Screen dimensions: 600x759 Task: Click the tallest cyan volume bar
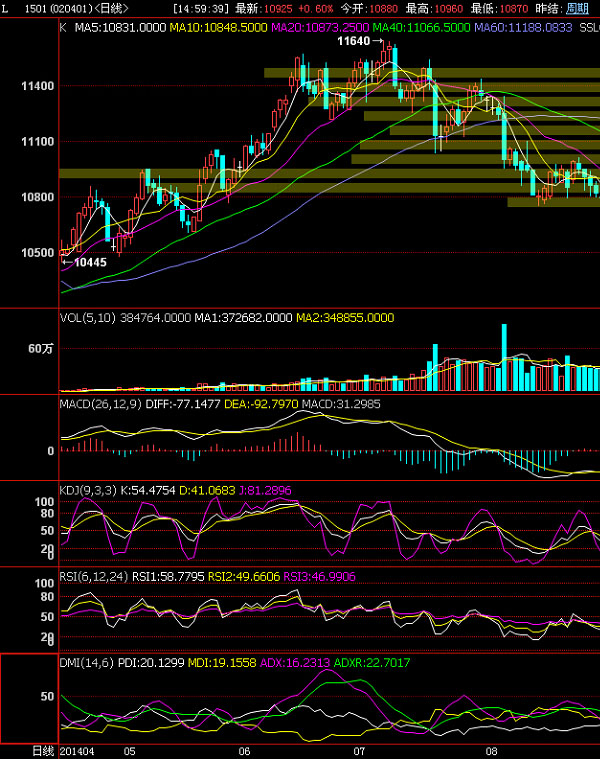point(504,357)
